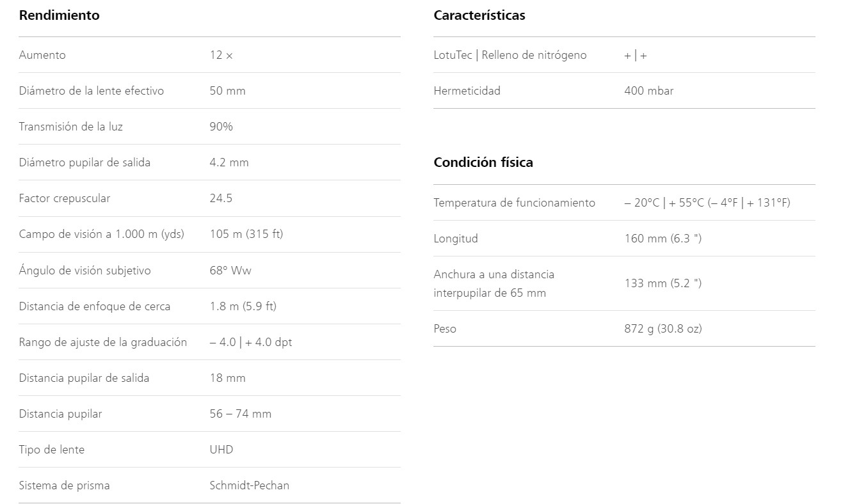
Task: Select the – 4.0 | + 4.0 dpt value
Action: tap(251, 342)
